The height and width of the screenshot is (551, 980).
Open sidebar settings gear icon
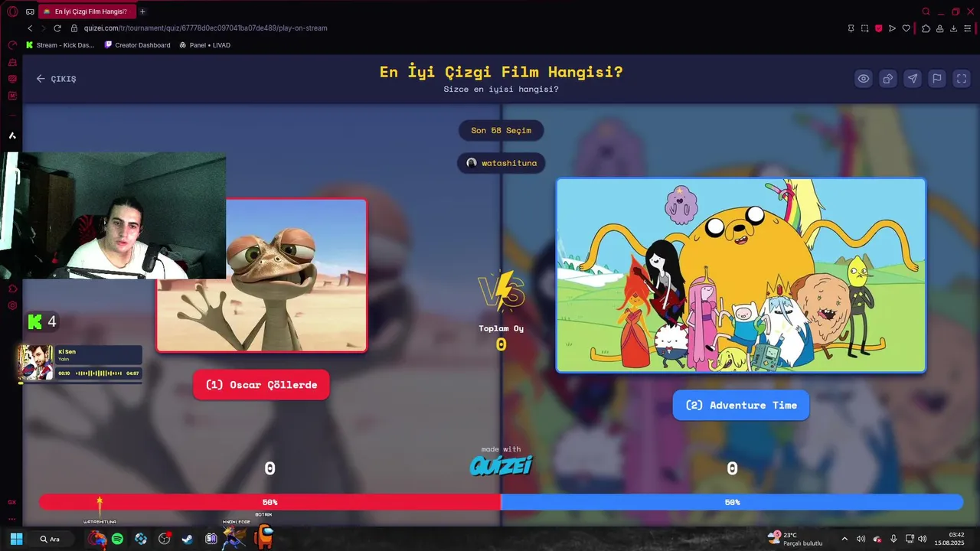(x=12, y=305)
